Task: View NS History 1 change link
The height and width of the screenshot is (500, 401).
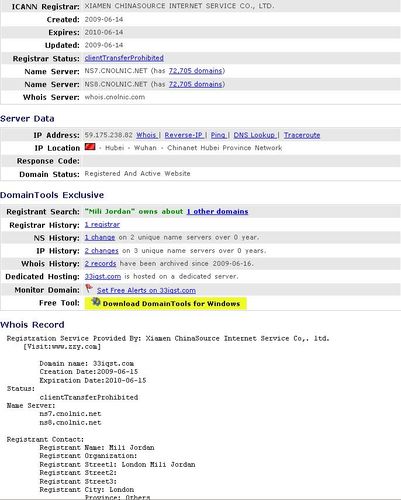Action: point(100,237)
